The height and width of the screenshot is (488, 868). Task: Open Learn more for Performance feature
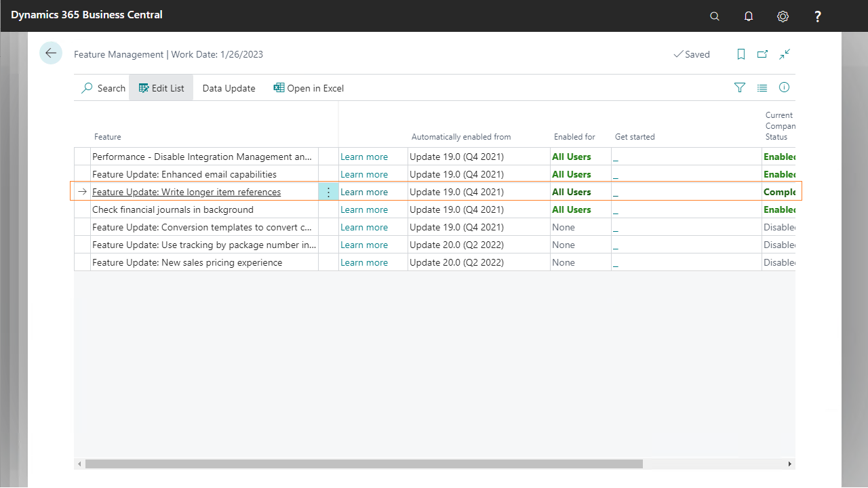pyautogui.click(x=364, y=157)
